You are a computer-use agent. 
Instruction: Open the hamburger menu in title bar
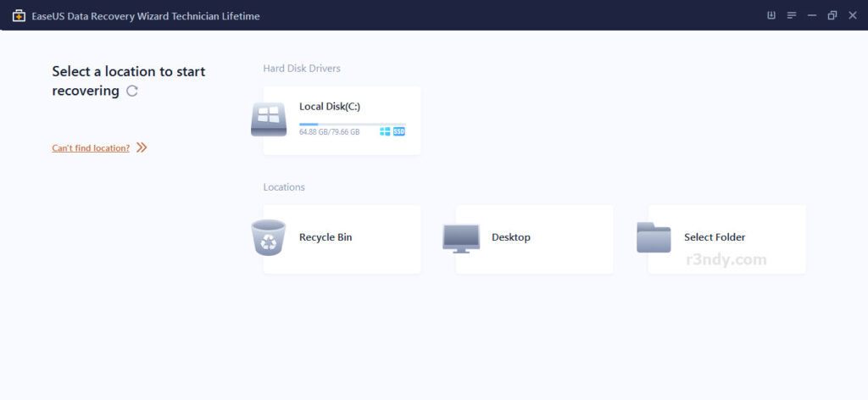[x=791, y=15]
